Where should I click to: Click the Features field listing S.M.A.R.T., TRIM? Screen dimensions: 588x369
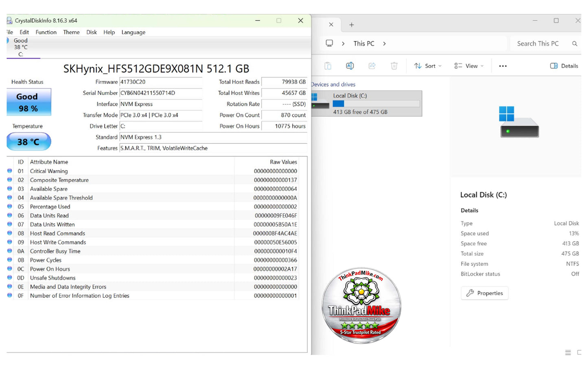tap(213, 148)
